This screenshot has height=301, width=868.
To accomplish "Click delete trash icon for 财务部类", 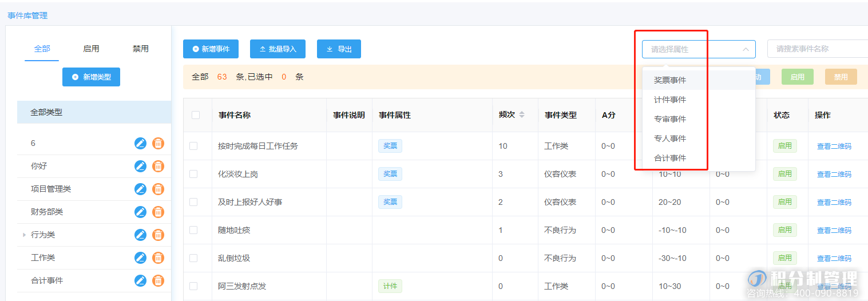I will coord(158,212).
